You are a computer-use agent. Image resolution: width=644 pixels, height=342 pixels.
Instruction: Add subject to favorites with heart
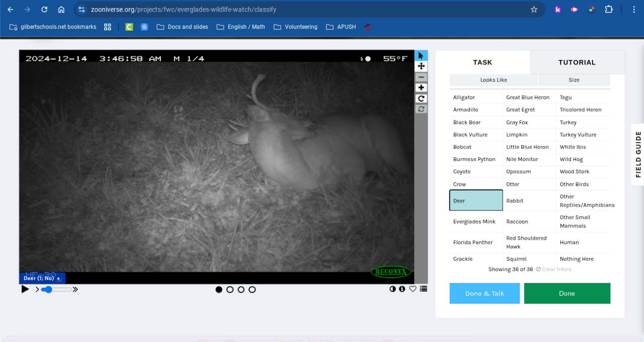[x=413, y=289]
